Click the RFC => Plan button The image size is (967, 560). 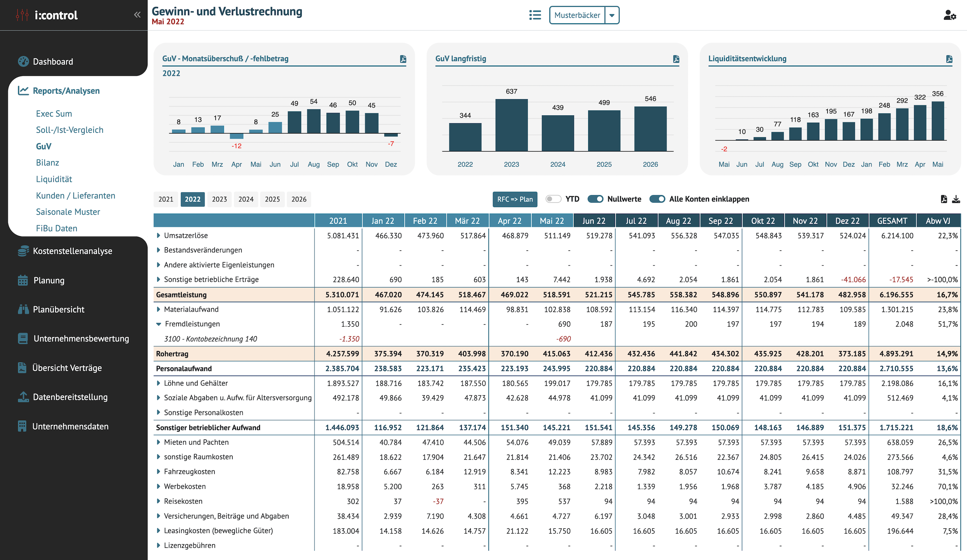(515, 199)
